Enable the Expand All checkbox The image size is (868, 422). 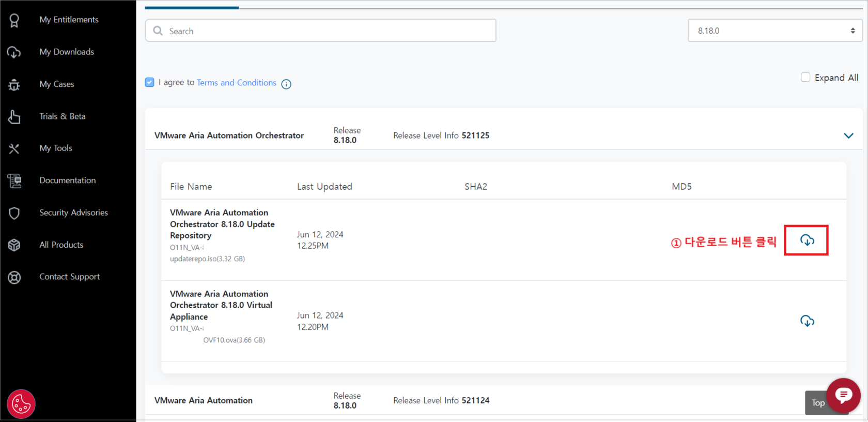pyautogui.click(x=805, y=78)
